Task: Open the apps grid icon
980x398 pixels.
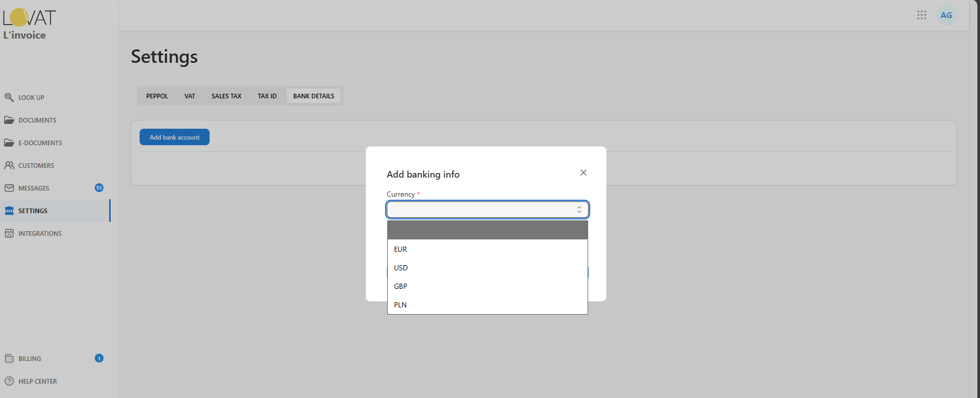Action: pyautogui.click(x=922, y=15)
